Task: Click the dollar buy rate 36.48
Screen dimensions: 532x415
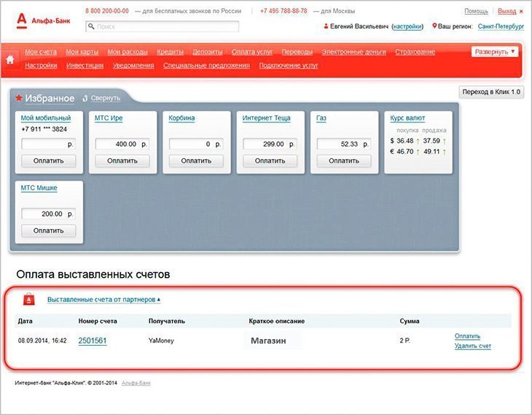Action: point(404,141)
